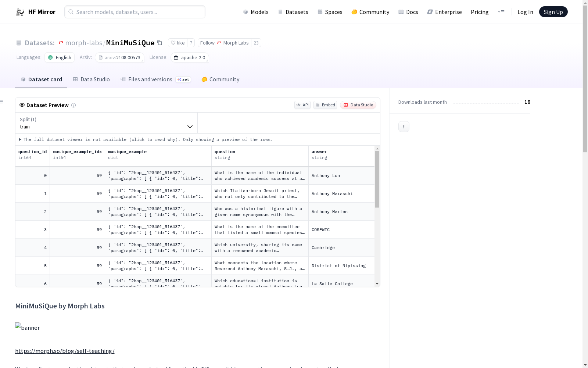Switch to the Dataset card tab

click(41, 79)
